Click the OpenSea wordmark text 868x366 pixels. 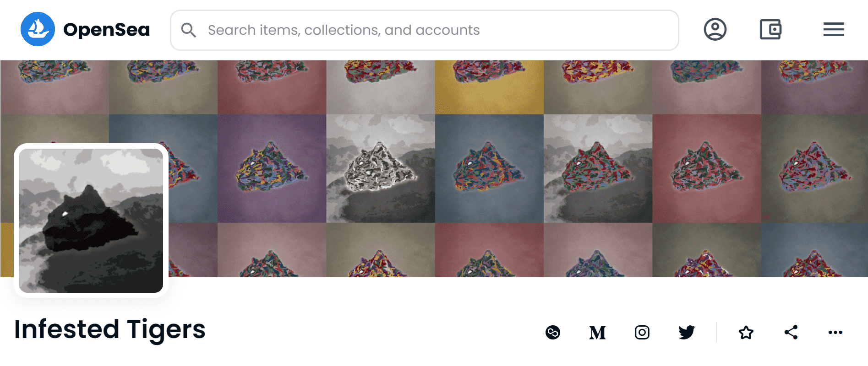point(106,30)
